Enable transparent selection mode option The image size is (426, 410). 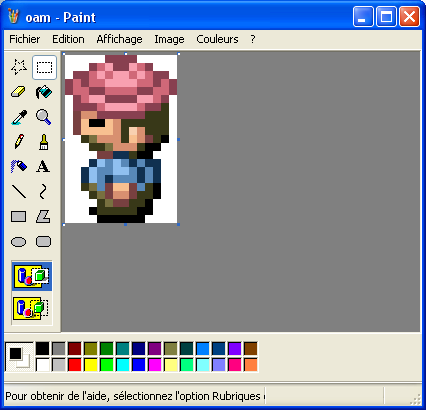click(32, 308)
